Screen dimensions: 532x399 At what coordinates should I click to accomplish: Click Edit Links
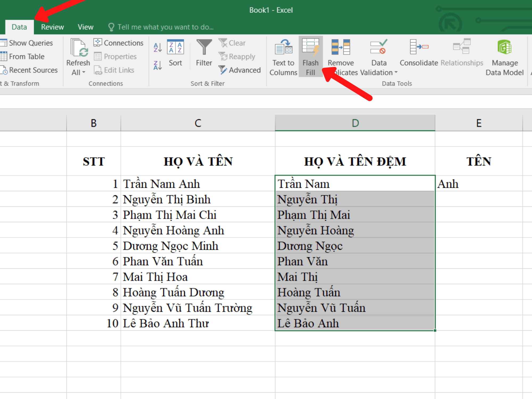(x=114, y=70)
